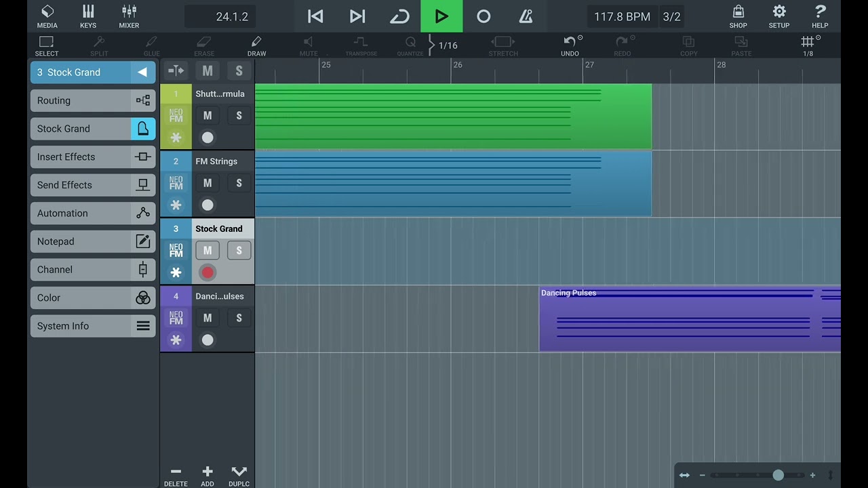This screenshot has width=868, height=488.
Task: Jump to previous marker in transport
Action: [x=315, y=16]
